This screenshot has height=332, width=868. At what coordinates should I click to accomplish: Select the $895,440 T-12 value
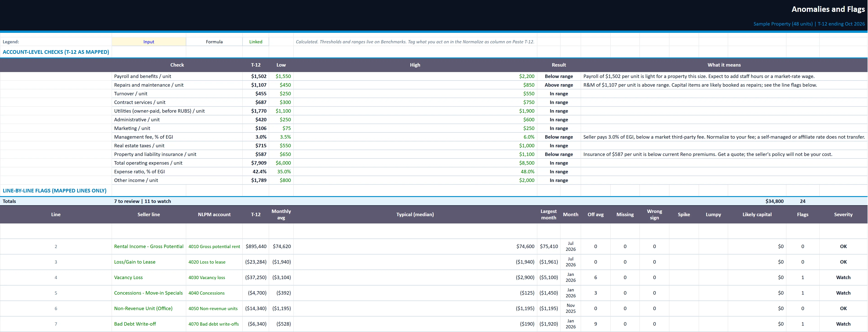pos(256,247)
